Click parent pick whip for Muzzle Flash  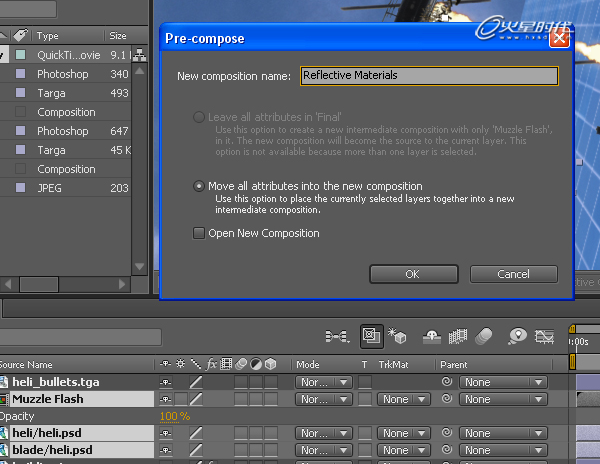pyautogui.click(x=447, y=399)
